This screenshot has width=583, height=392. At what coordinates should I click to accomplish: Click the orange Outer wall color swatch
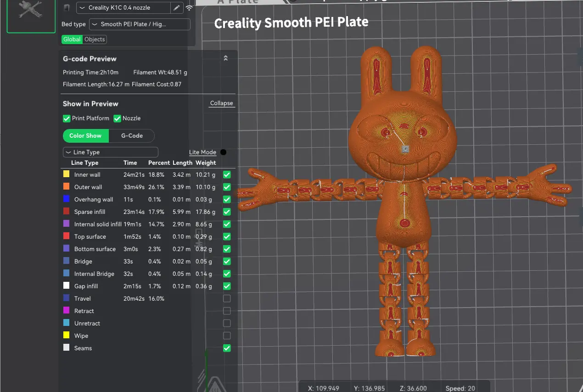coord(66,187)
